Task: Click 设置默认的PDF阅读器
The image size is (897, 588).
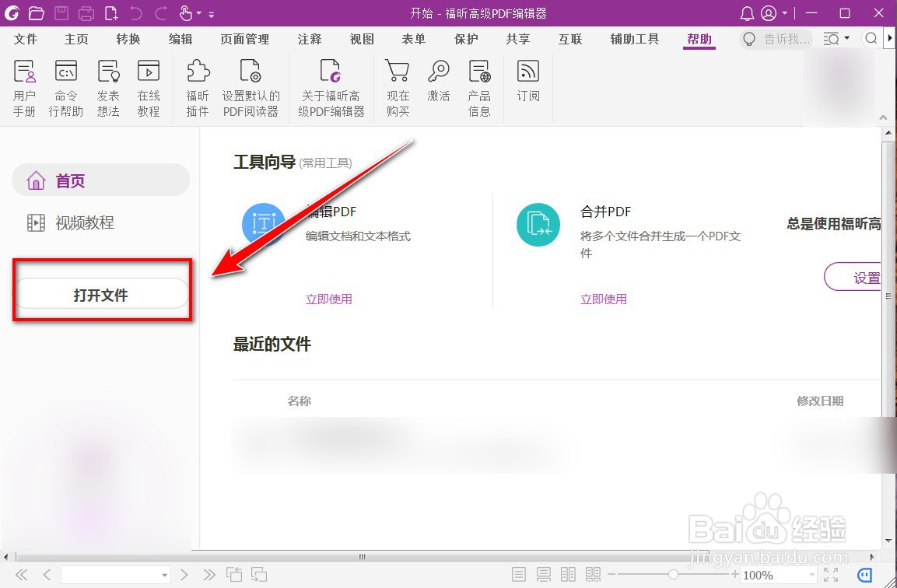Action: 251,89
